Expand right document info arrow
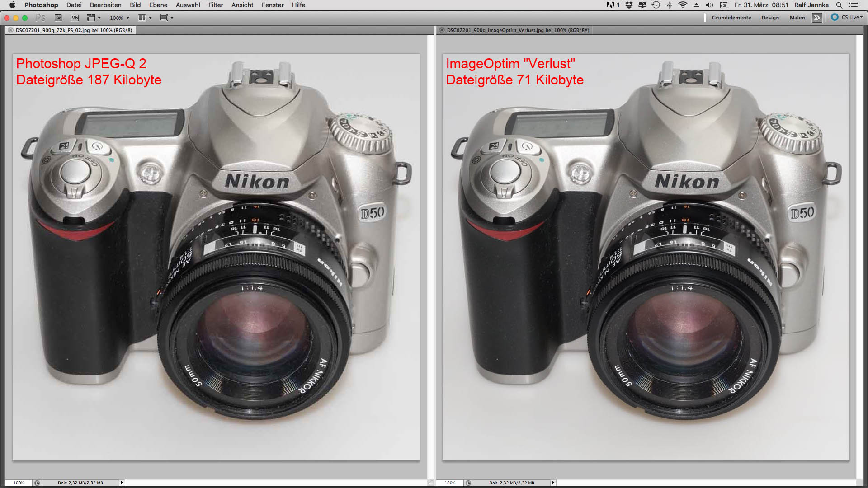 coord(553,483)
